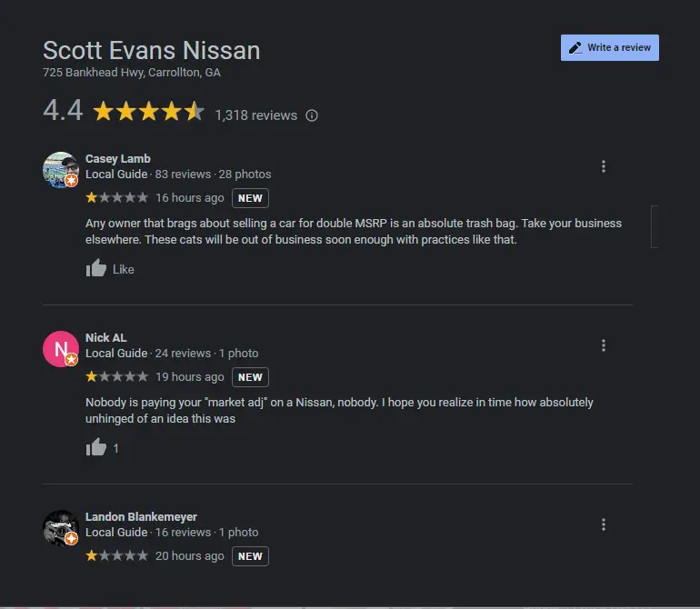Click Landon Blankemeyer's one-star rating
700x609 pixels.
[x=116, y=555]
